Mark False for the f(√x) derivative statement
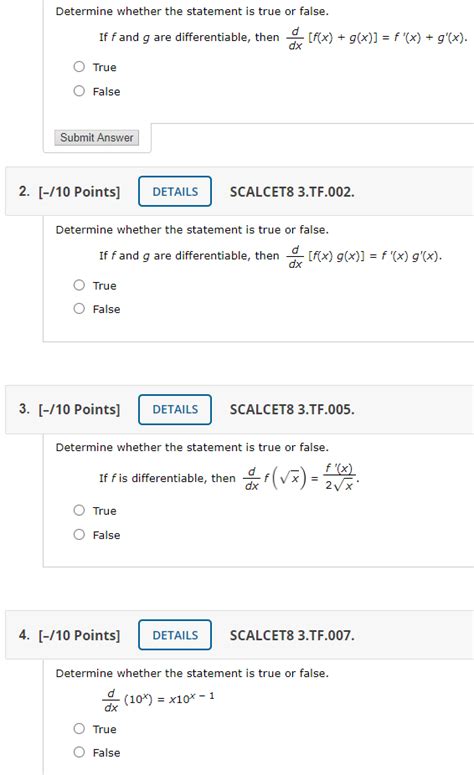This screenshot has width=474, height=775. point(79,535)
